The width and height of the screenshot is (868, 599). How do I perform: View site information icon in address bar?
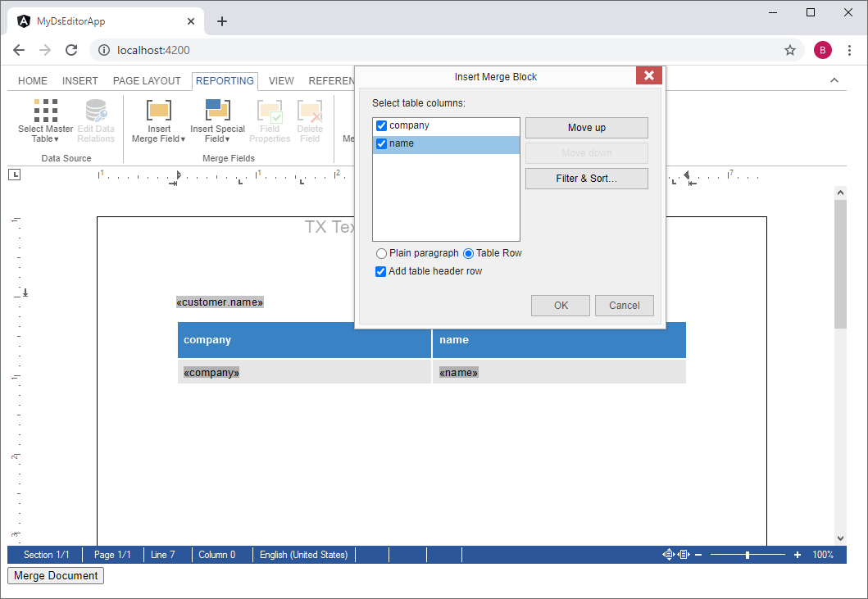coord(103,50)
